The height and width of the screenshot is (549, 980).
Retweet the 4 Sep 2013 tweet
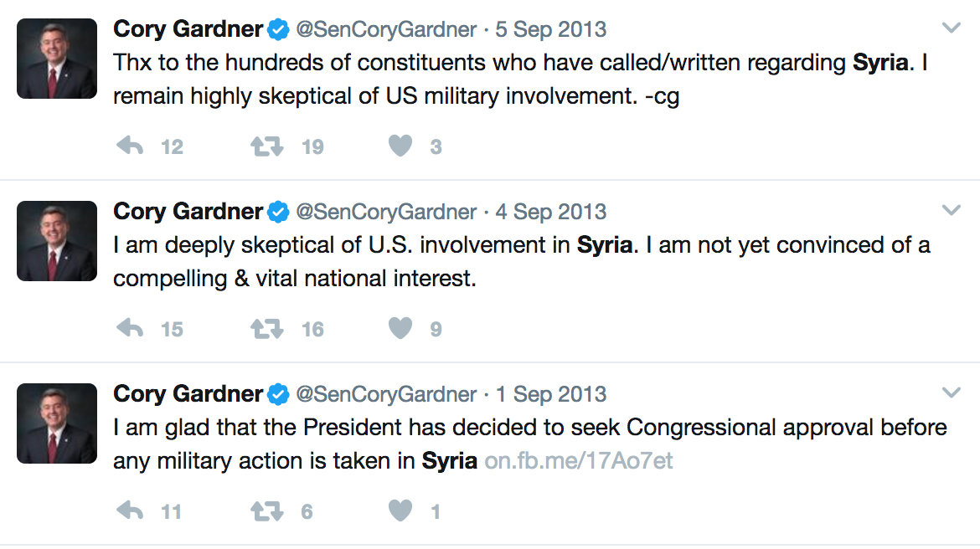point(267,330)
